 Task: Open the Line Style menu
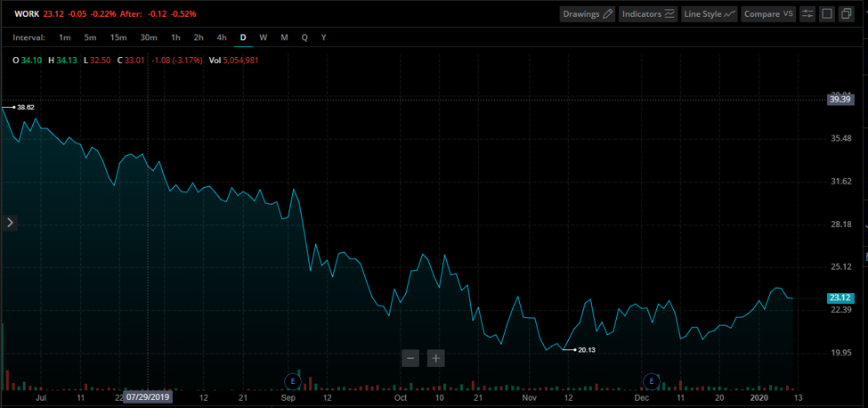(710, 14)
